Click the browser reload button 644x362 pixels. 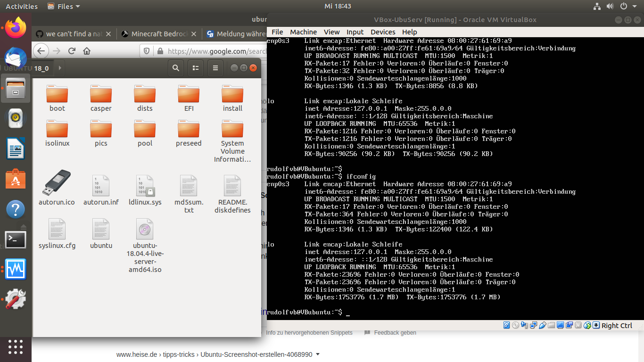[72, 51]
